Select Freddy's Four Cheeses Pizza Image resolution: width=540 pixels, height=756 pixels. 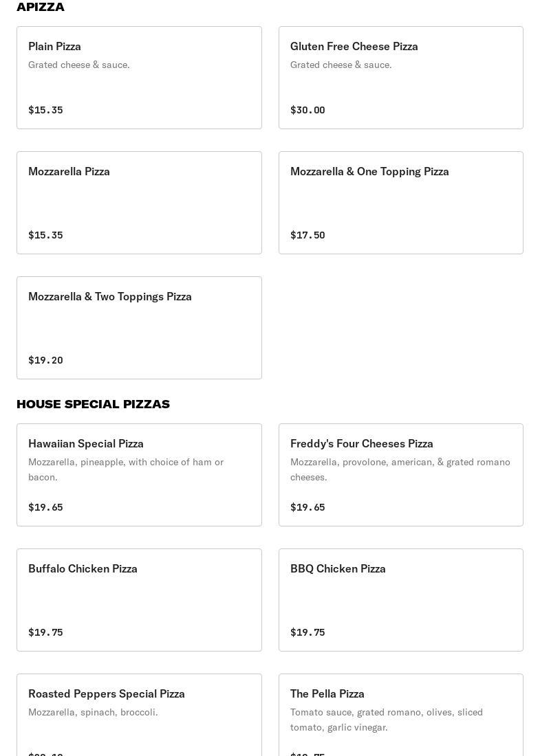[x=400, y=475]
